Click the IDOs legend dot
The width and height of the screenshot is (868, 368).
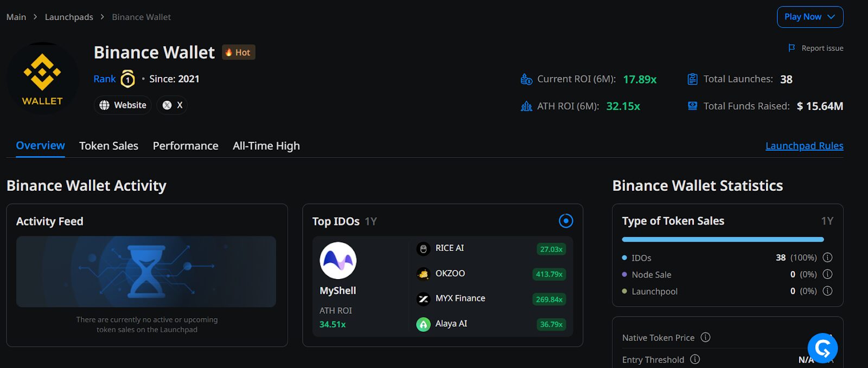pos(624,258)
